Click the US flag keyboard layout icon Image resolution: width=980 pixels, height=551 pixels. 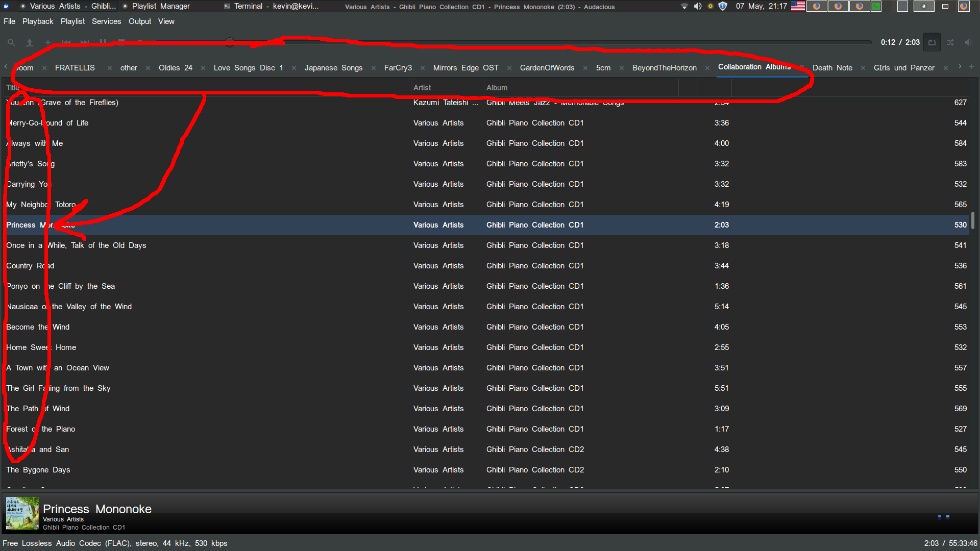click(x=798, y=6)
